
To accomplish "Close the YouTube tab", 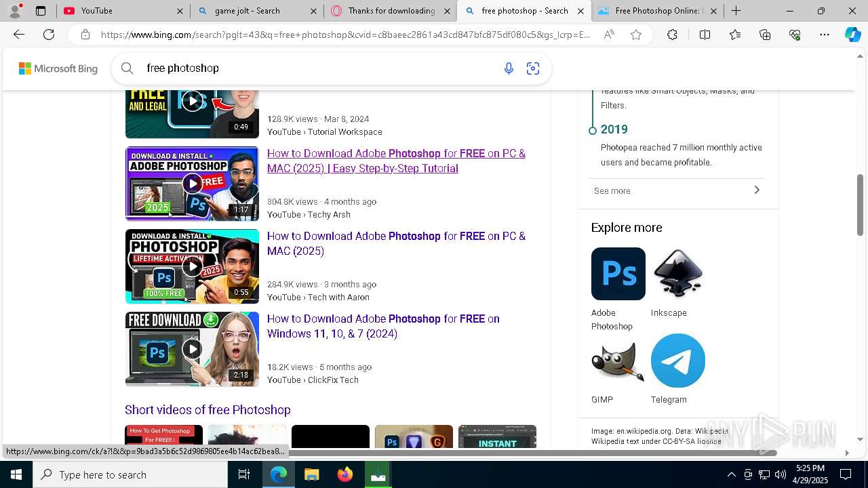I will pos(180,11).
